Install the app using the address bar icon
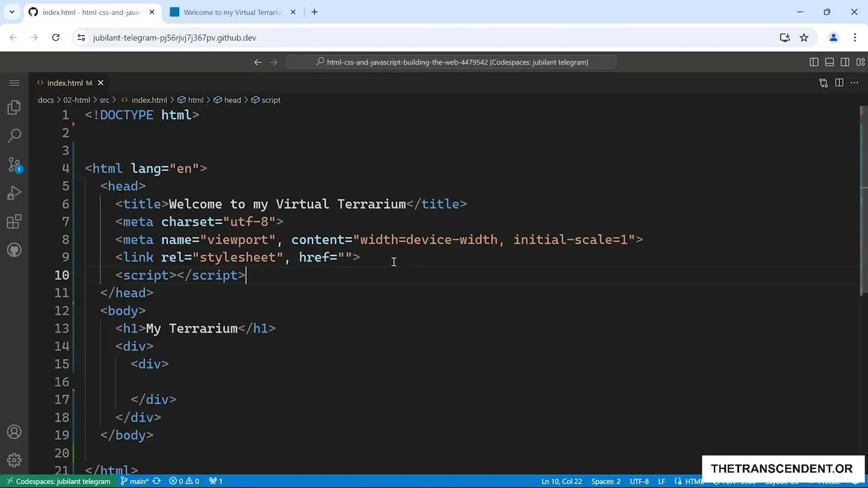The image size is (868, 488). 785,37
